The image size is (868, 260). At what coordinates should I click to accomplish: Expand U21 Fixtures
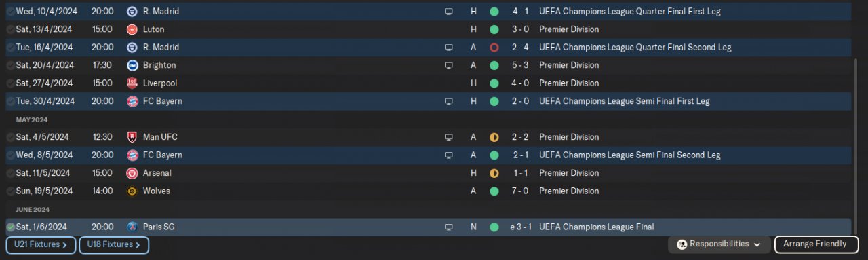pos(40,244)
